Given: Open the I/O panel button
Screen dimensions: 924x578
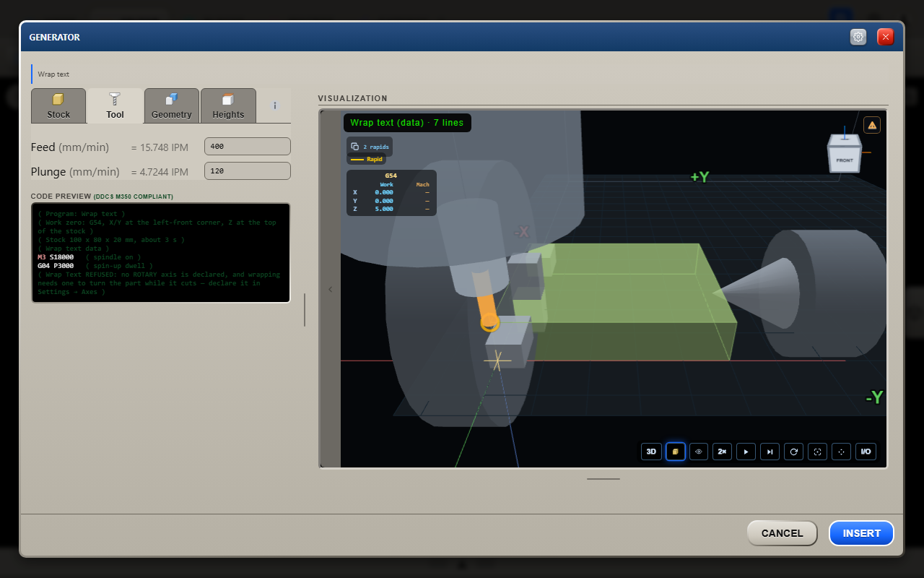Looking at the screenshot, I should 866,452.
